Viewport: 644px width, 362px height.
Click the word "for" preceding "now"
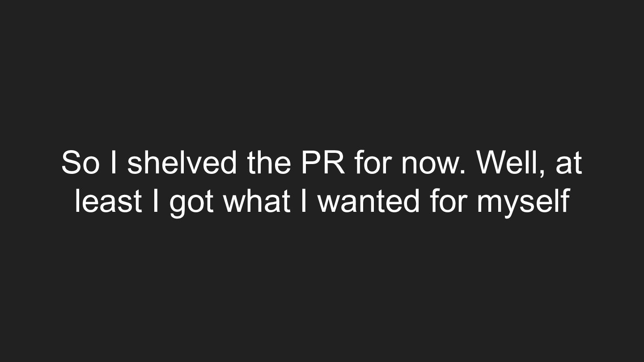click(x=373, y=162)
